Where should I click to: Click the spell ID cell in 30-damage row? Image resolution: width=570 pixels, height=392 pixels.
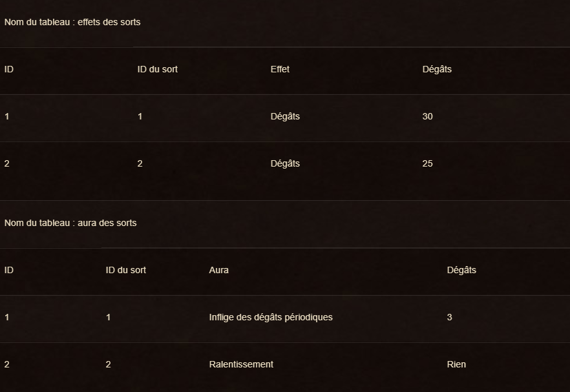pyautogui.click(x=140, y=116)
